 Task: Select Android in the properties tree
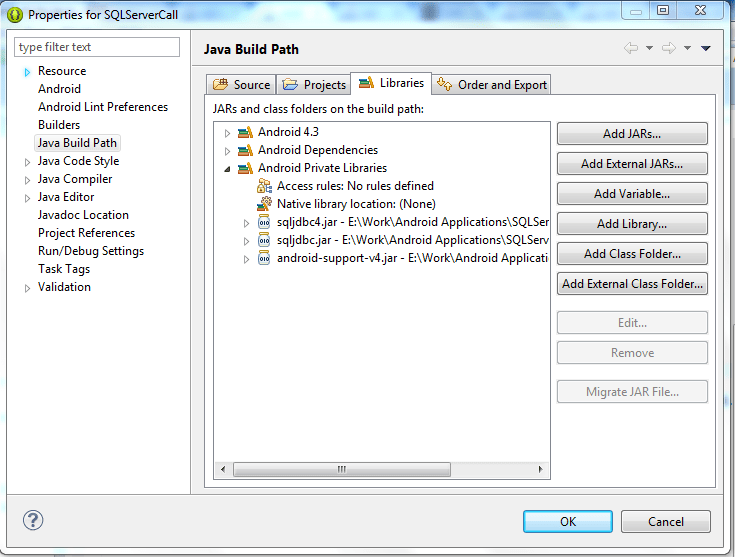pyautogui.click(x=60, y=89)
